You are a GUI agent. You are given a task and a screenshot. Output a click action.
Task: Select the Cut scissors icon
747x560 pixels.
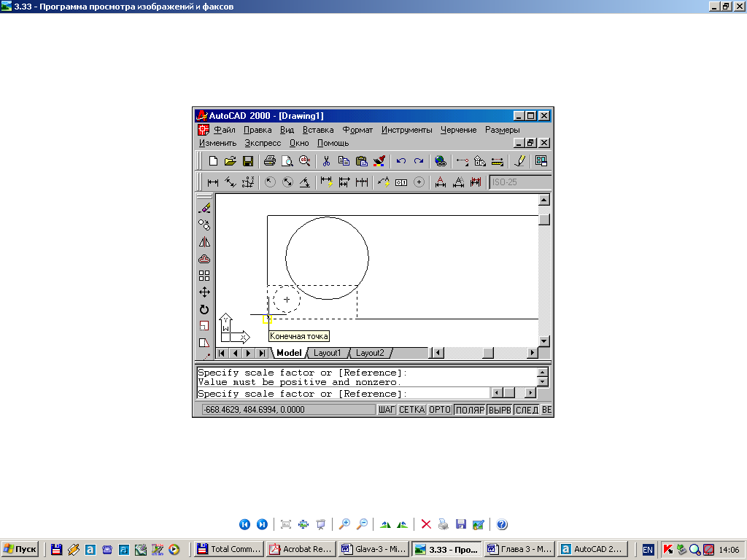(326, 161)
